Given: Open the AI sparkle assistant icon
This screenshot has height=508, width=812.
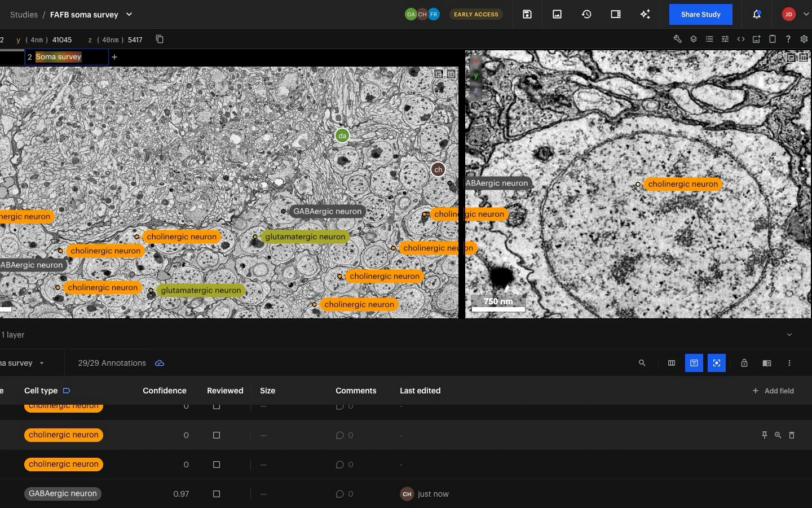Looking at the screenshot, I should click(x=645, y=14).
